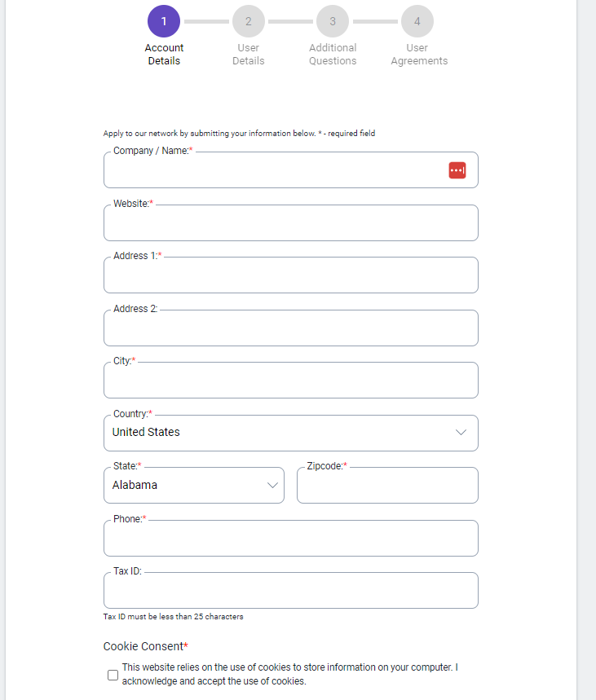
Task: Select the User Agreements step label
Action: coord(419,54)
